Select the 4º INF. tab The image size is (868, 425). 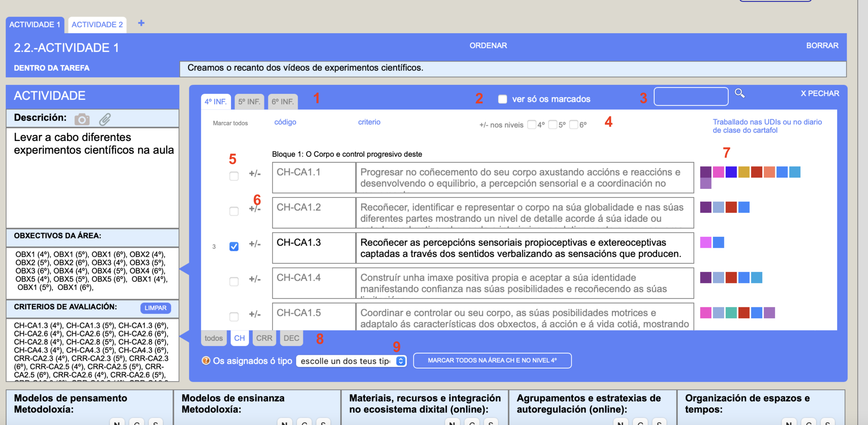point(216,101)
